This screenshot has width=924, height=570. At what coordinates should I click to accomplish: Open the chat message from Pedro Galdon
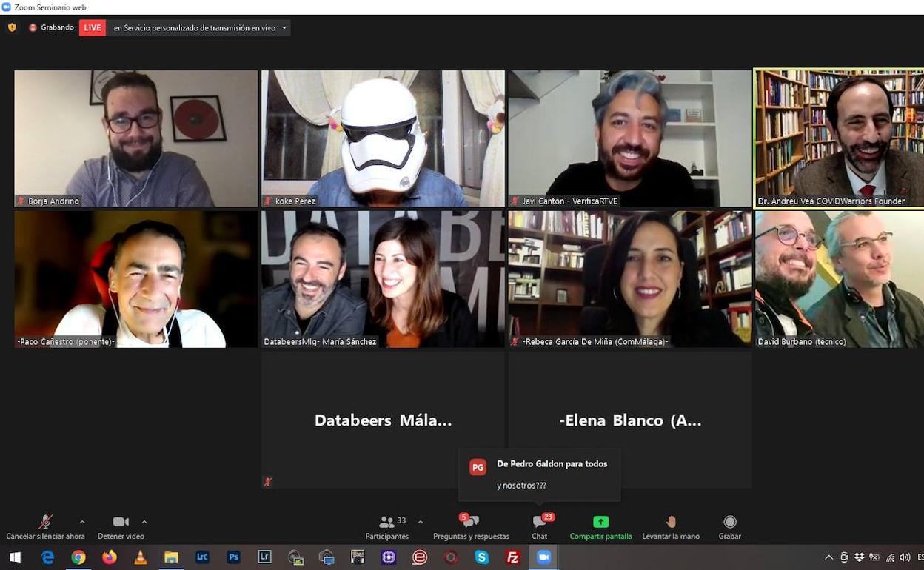point(540,475)
